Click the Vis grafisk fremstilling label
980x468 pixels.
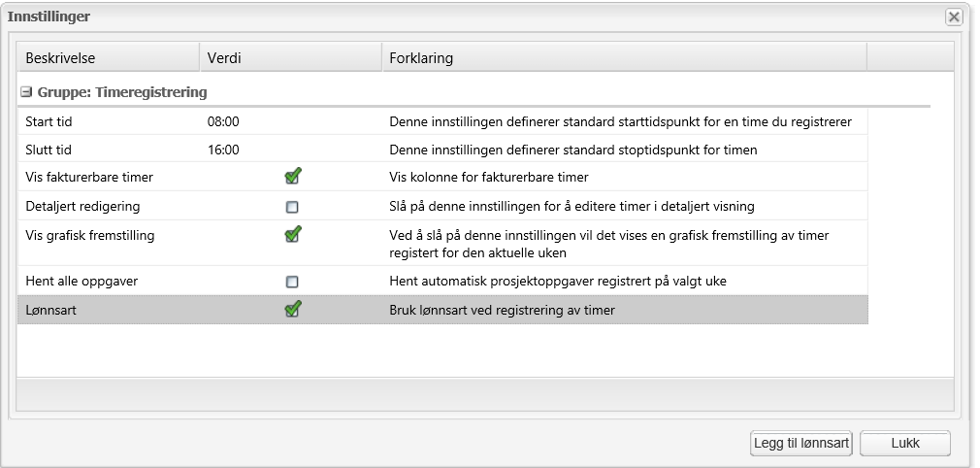pos(89,234)
